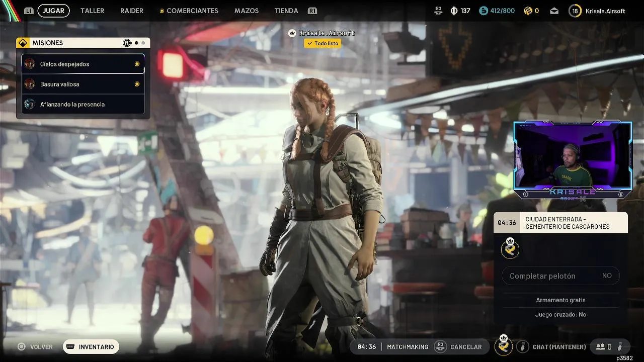Open the JUGAR tab

[x=53, y=11]
